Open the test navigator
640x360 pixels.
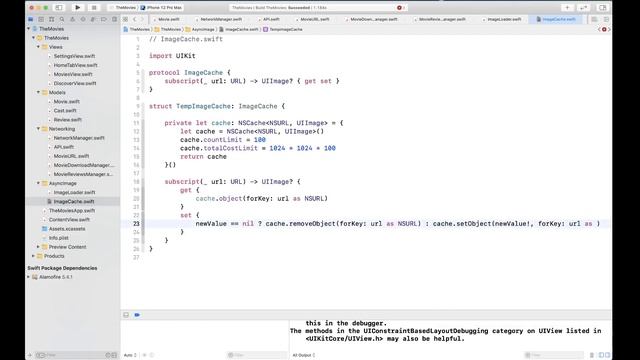coord(83,19)
